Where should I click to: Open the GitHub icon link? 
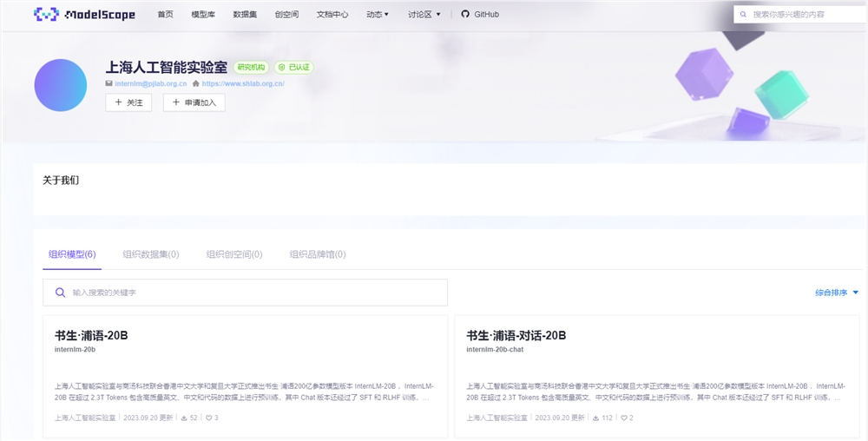[465, 15]
